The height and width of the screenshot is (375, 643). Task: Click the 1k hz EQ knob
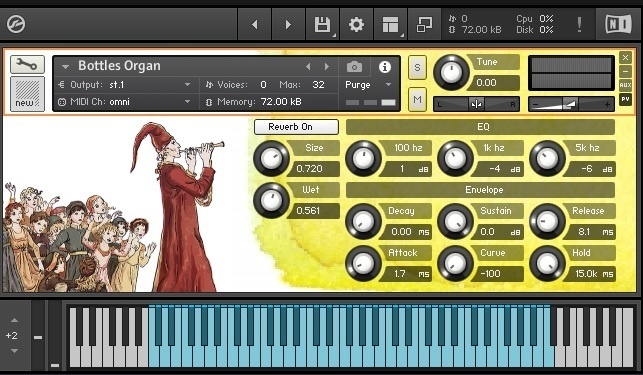pyautogui.click(x=455, y=158)
